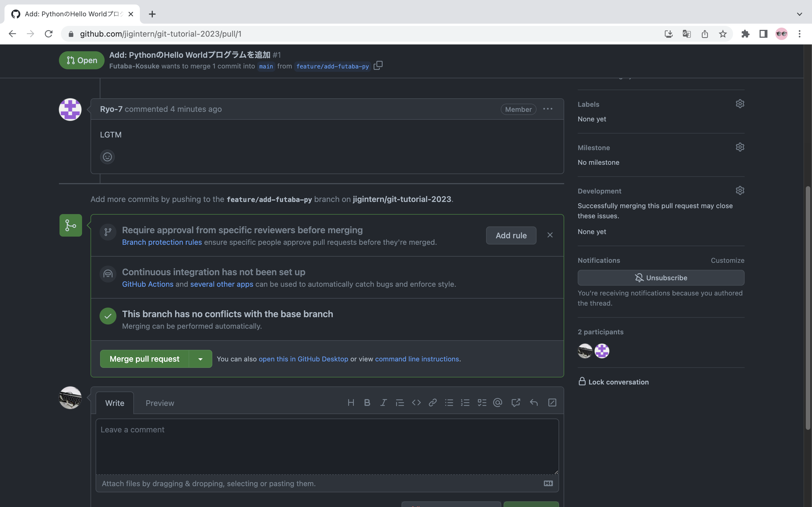The height and width of the screenshot is (507, 812).
Task: Click the Merge pull request button
Action: (x=144, y=359)
